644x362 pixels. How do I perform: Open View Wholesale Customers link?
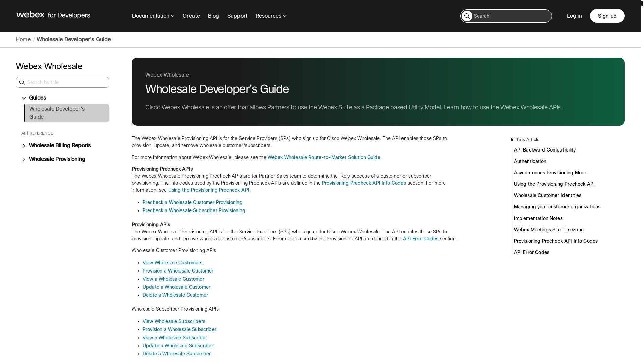(172, 263)
